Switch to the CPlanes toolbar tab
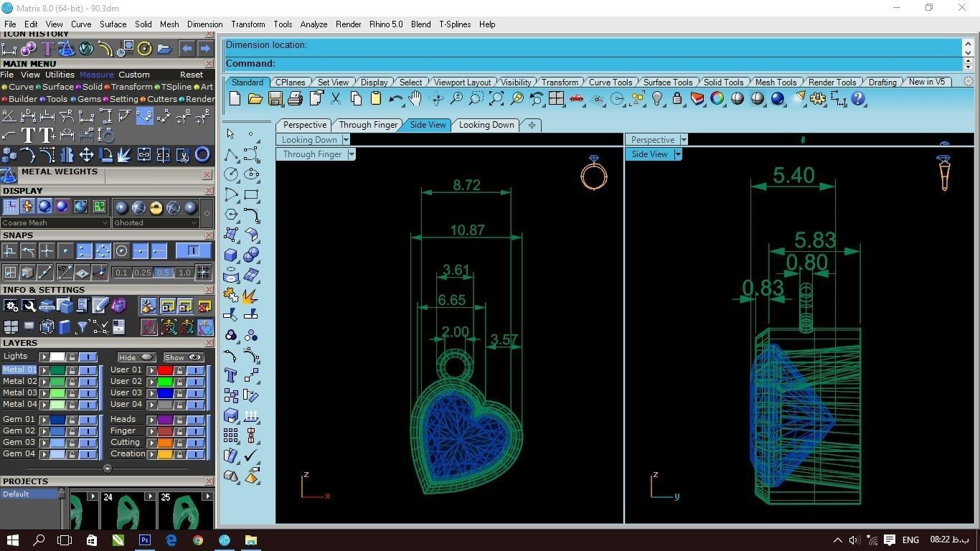 pos(290,83)
